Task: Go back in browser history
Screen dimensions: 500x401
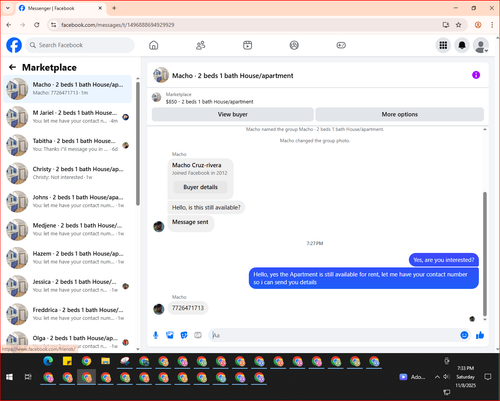Action: [x=9, y=25]
